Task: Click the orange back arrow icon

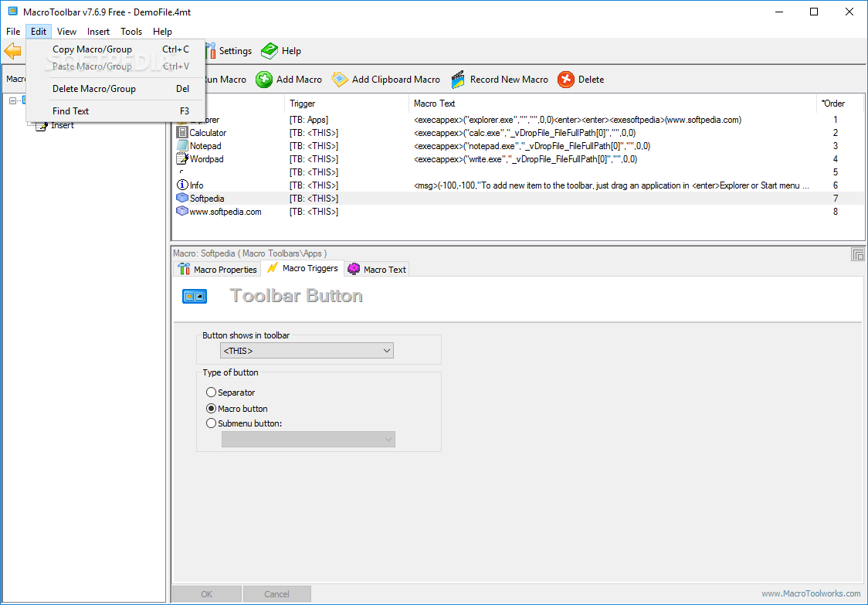Action: pos(12,51)
